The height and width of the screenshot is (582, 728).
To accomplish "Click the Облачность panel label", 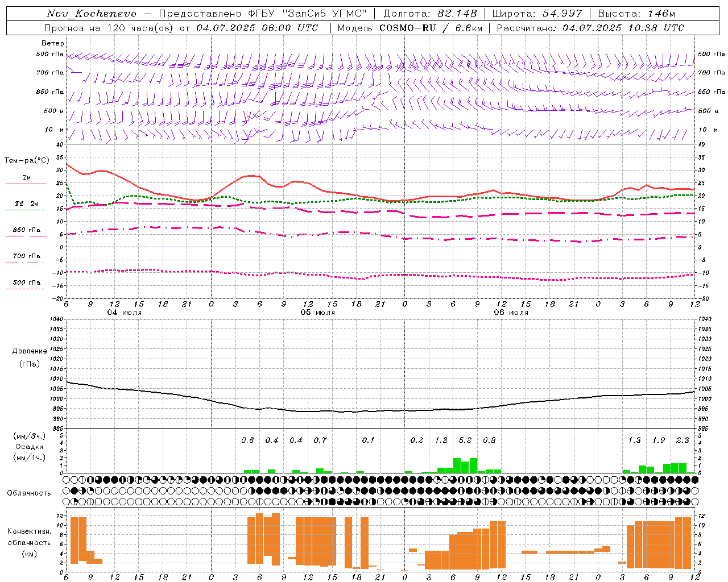I will (29, 493).
